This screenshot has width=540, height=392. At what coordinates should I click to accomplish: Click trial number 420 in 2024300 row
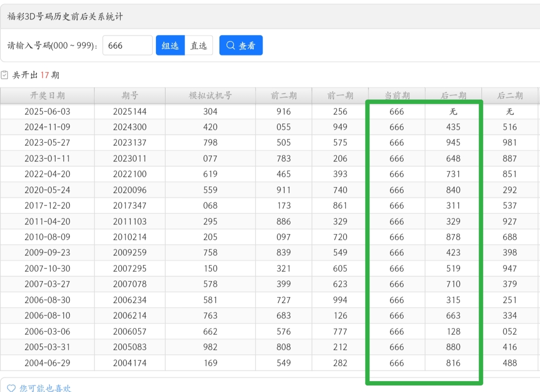coord(210,127)
